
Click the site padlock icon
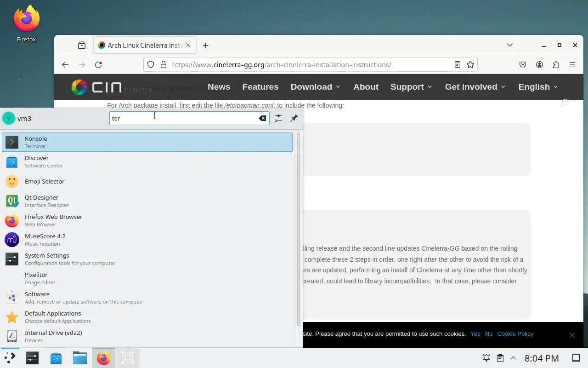pos(163,65)
